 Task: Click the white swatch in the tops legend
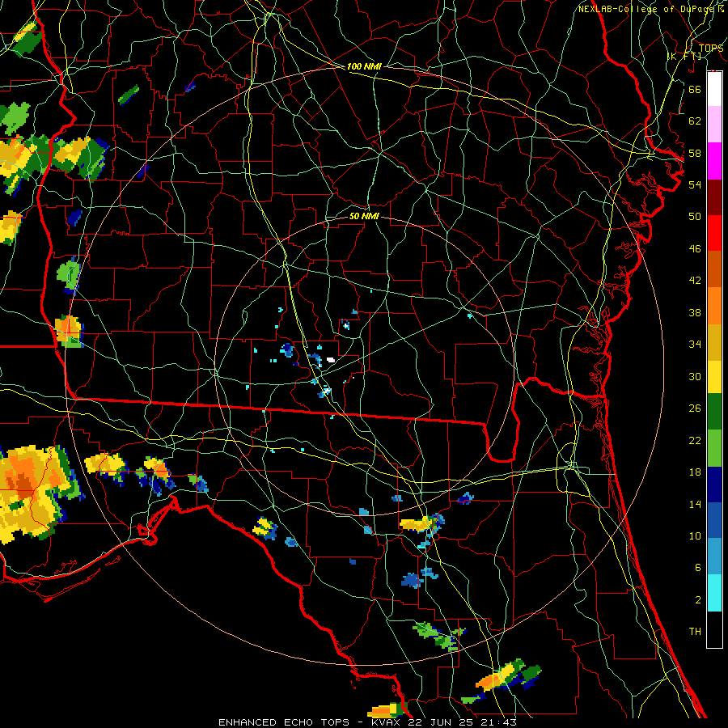point(714,89)
